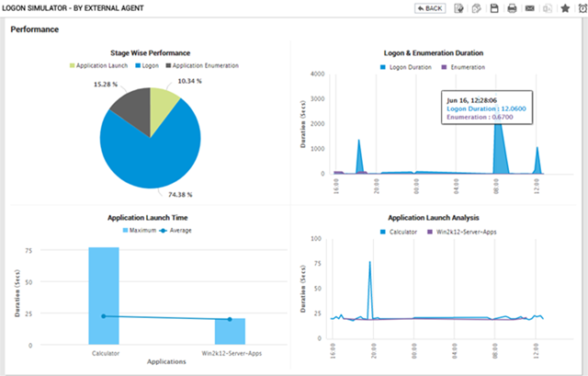Toggle Logon Duration legend series

[x=406, y=67]
